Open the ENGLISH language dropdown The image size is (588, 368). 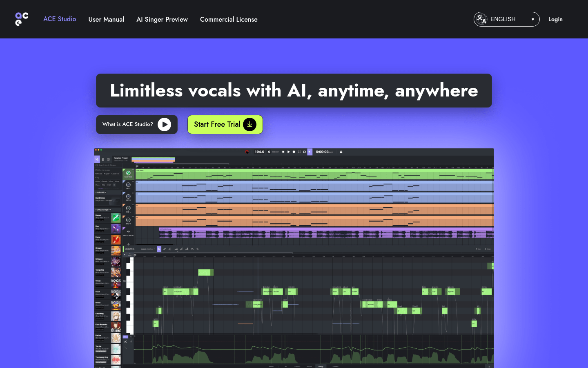506,19
